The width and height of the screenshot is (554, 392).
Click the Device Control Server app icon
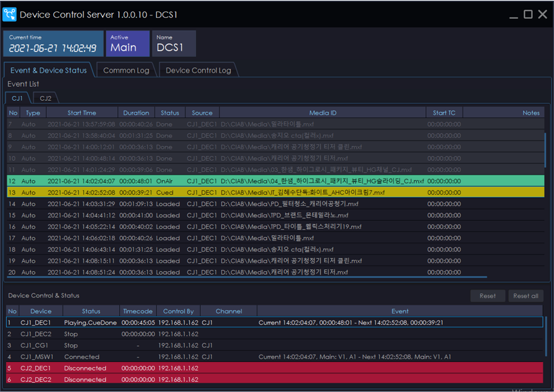point(9,15)
